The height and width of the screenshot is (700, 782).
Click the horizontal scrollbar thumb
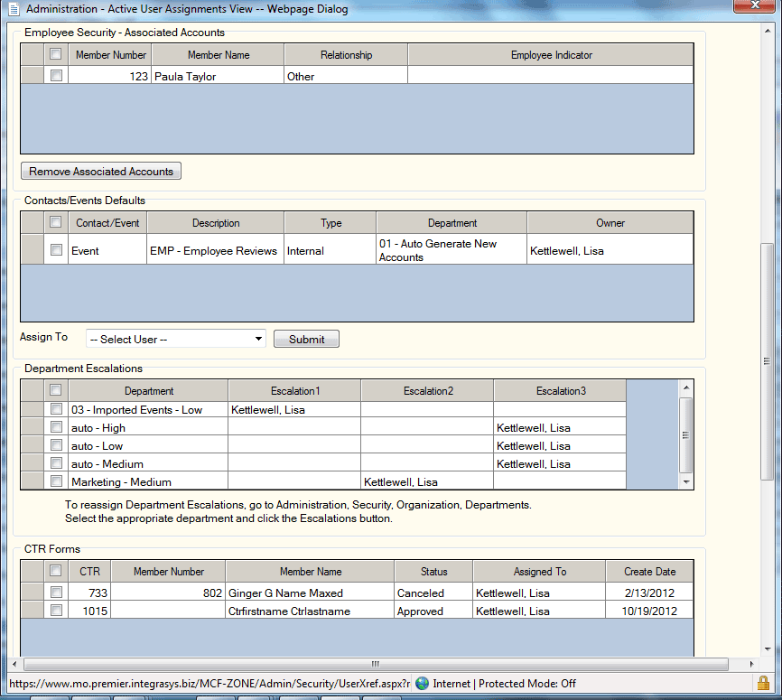(x=376, y=664)
